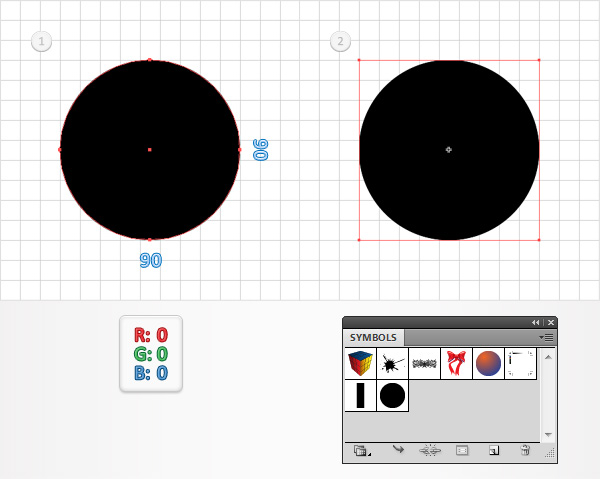
Task: Collapse the Symbols panel with double arrows
Action: 535,323
